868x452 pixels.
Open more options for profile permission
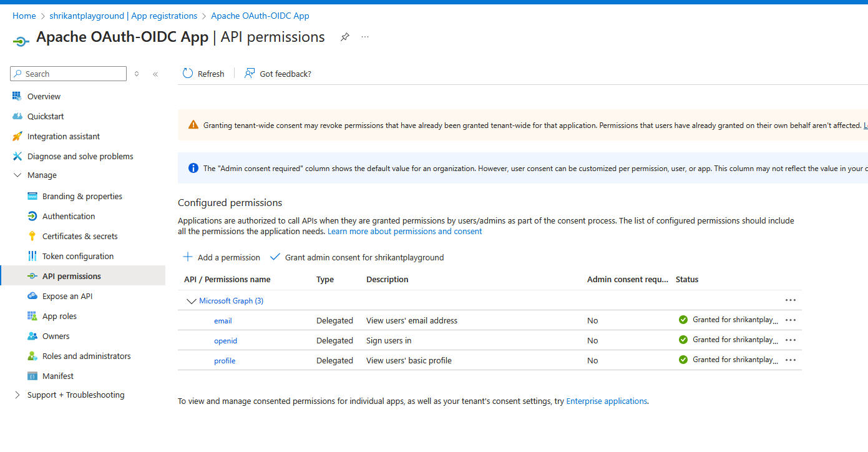tap(791, 360)
